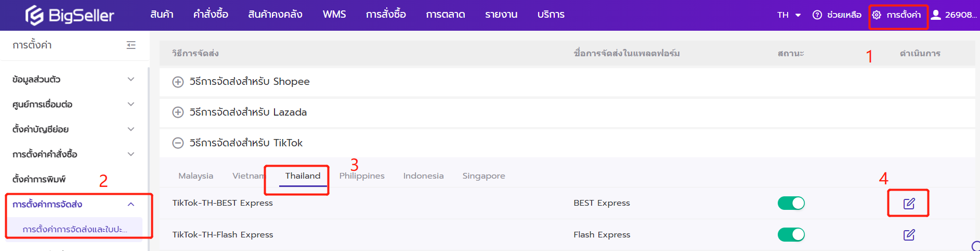Edit TikTok-TH-BEST Express shipping method

pos(908,204)
